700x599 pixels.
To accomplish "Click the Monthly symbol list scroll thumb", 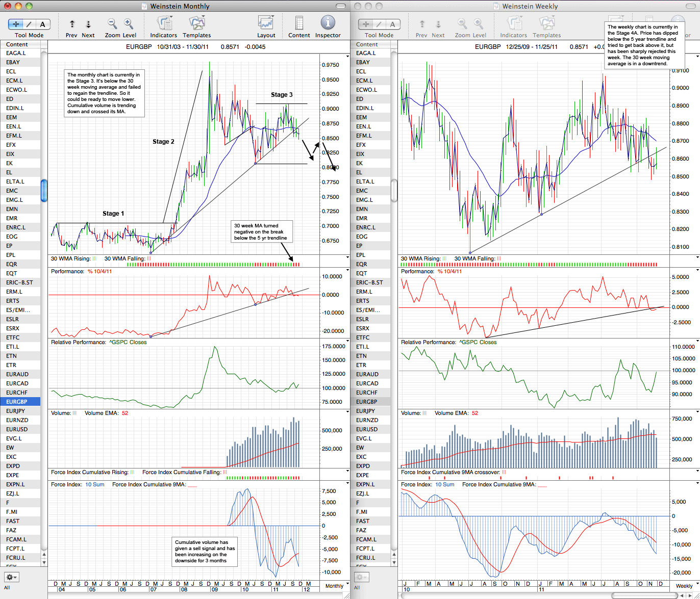I will coord(44,190).
